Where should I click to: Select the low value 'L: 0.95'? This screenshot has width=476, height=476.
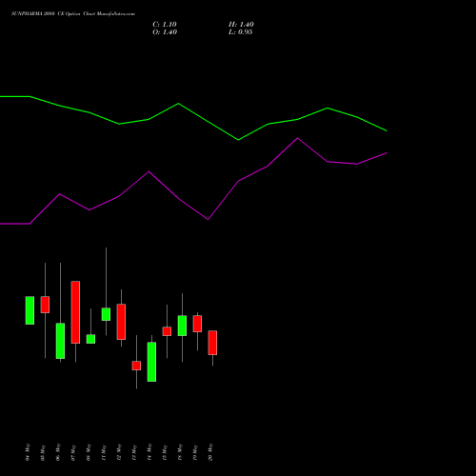(x=241, y=32)
